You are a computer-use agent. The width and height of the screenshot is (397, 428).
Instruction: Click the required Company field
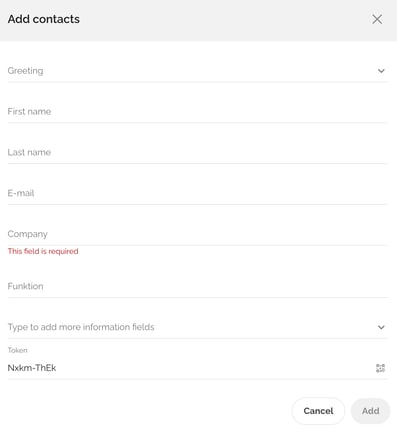pos(198,234)
